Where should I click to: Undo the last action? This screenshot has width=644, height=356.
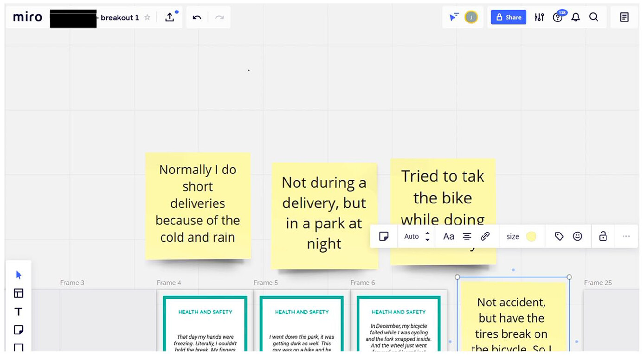coord(197,18)
